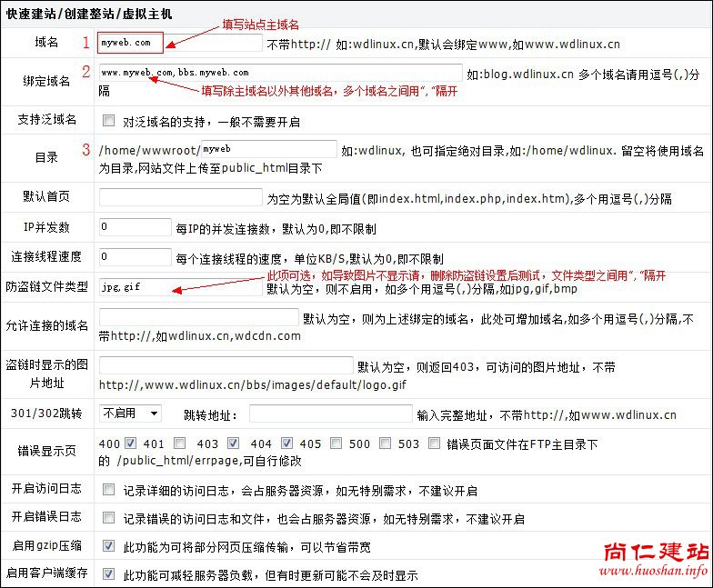Screen dimensions: 713x588
Task: Toggle the 启用客户端缓存 checkbox
Action: [x=109, y=574]
